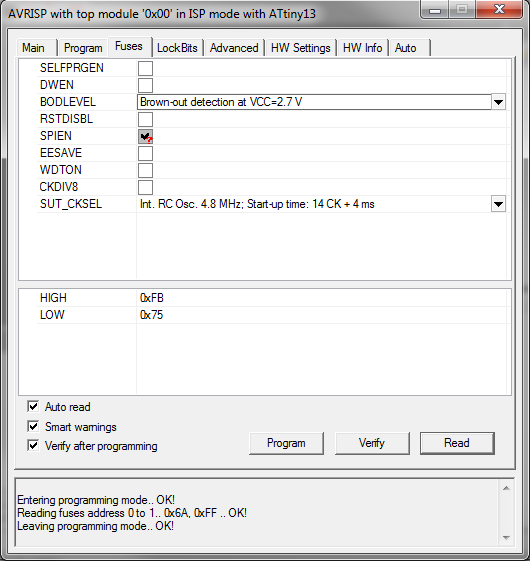Open the BODLEVEL dropdown arrow

(x=498, y=102)
